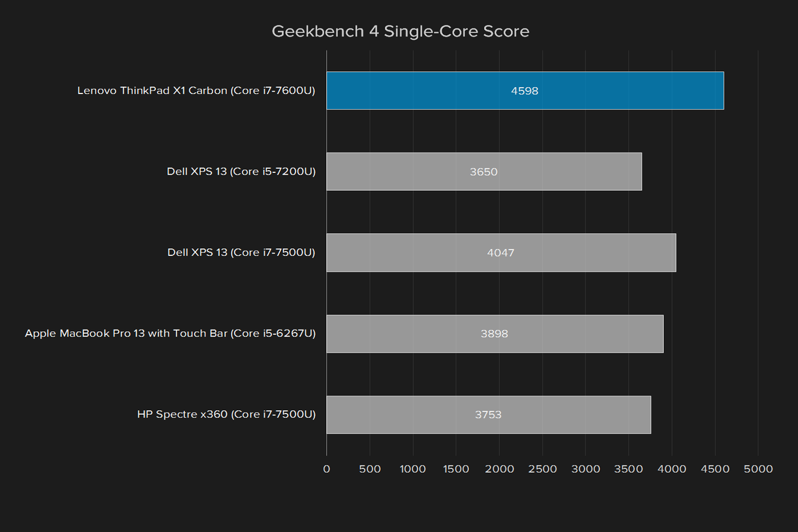Click the axis tick label 4000
The width and height of the screenshot is (798, 532).
672,469
